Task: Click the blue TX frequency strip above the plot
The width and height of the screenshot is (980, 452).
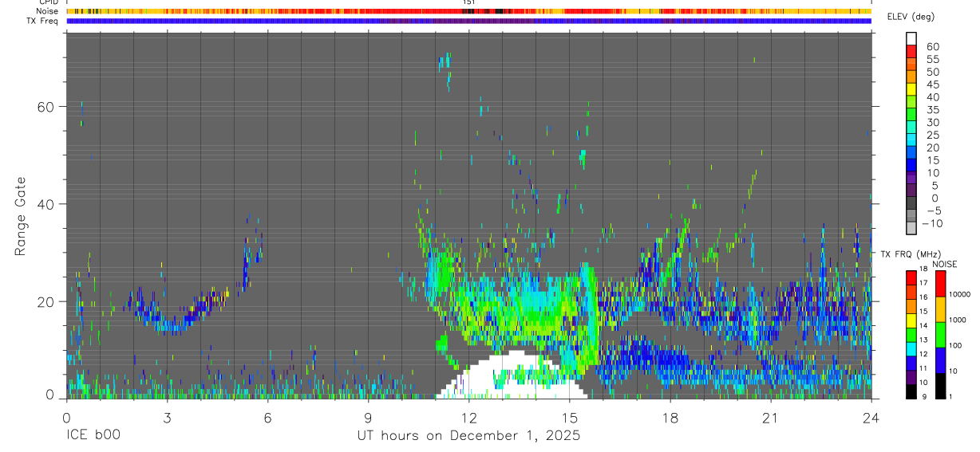Action: tap(468, 21)
